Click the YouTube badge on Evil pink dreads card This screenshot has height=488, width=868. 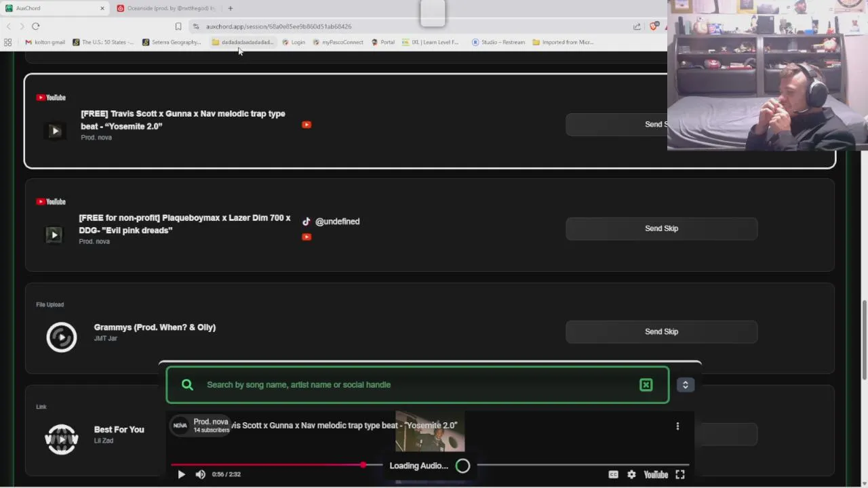[51, 202]
